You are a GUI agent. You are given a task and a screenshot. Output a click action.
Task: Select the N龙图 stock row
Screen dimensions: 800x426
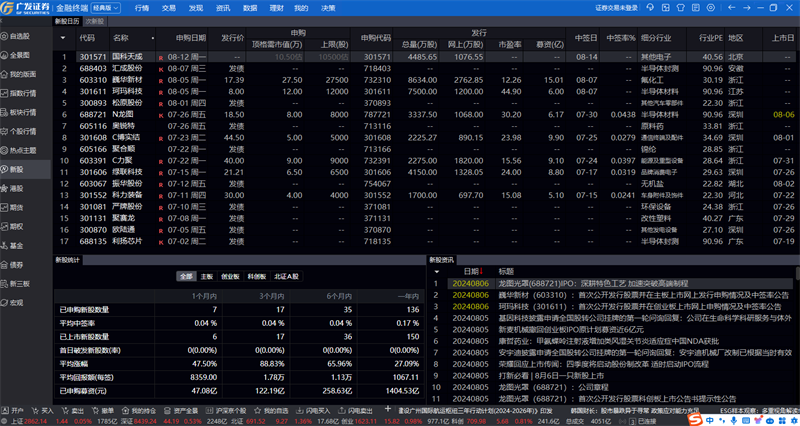pyautogui.click(x=426, y=115)
